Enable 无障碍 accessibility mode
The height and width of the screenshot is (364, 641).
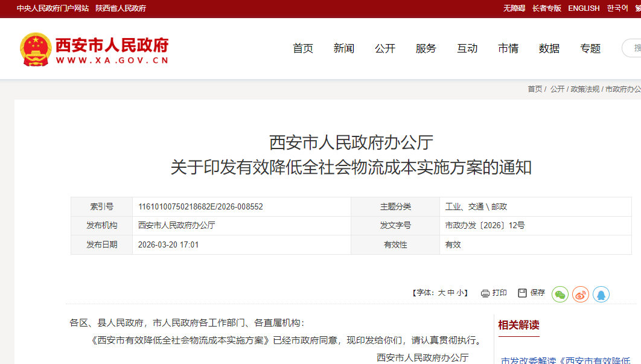(x=514, y=8)
